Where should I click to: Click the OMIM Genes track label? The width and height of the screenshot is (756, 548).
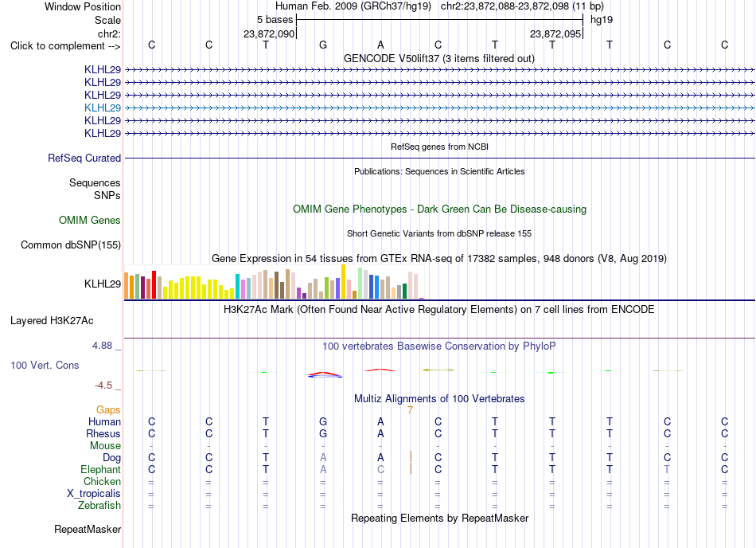[x=89, y=221]
